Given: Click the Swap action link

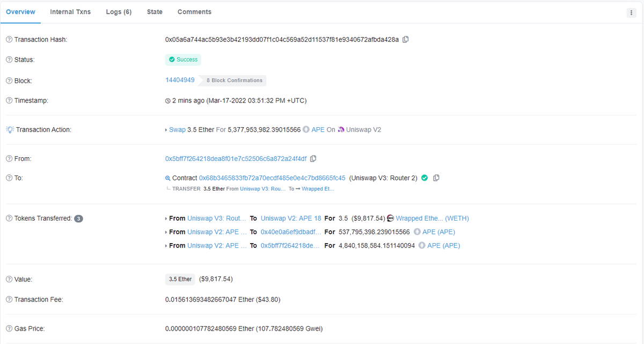Looking at the screenshot, I should pos(177,130).
